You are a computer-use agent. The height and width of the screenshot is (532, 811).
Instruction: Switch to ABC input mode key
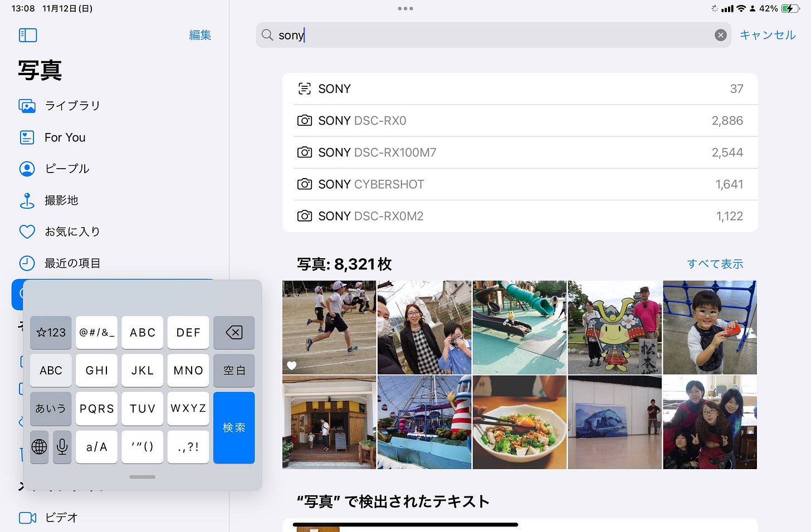pos(51,371)
